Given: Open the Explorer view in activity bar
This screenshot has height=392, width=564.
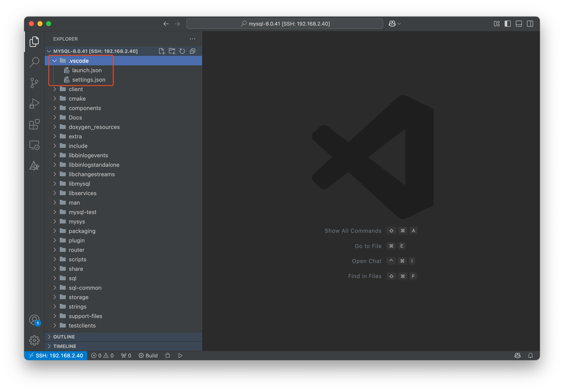Looking at the screenshot, I should coord(34,41).
